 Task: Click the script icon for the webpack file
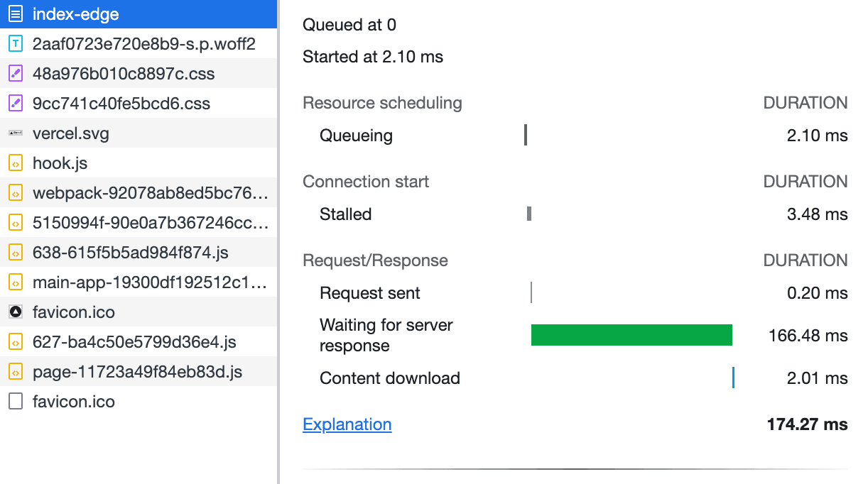[15, 193]
